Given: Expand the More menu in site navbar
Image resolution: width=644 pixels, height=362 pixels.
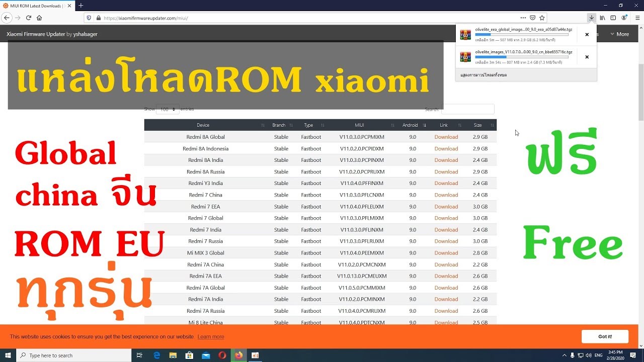Looking at the screenshot, I should [x=619, y=34].
